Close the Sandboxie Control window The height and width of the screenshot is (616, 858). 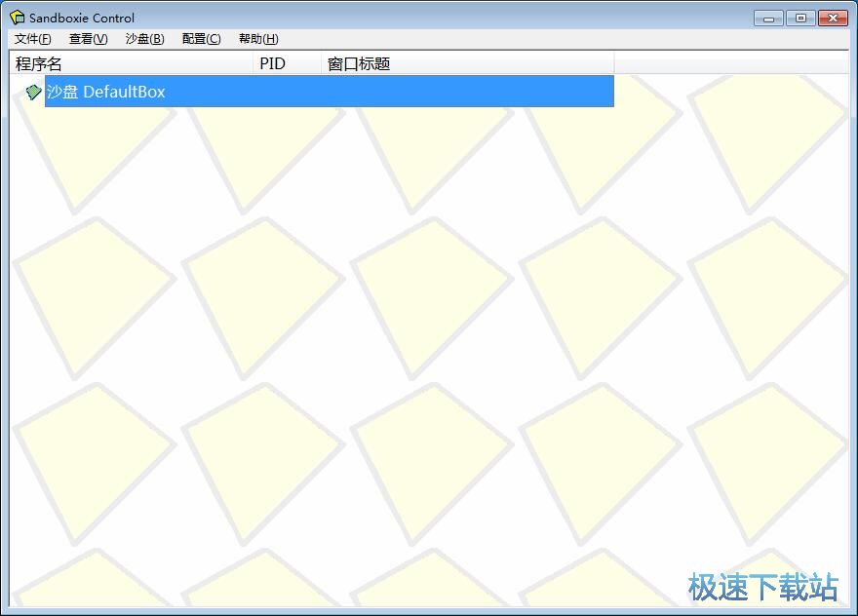[833, 18]
